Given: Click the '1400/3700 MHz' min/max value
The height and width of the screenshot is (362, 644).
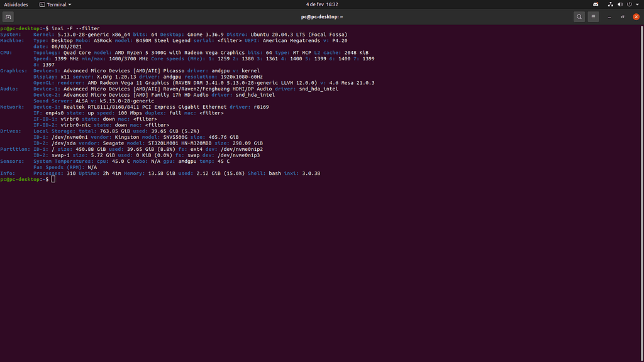Looking at the screenshot, I should pyautogui.click(x=128, y=58).
